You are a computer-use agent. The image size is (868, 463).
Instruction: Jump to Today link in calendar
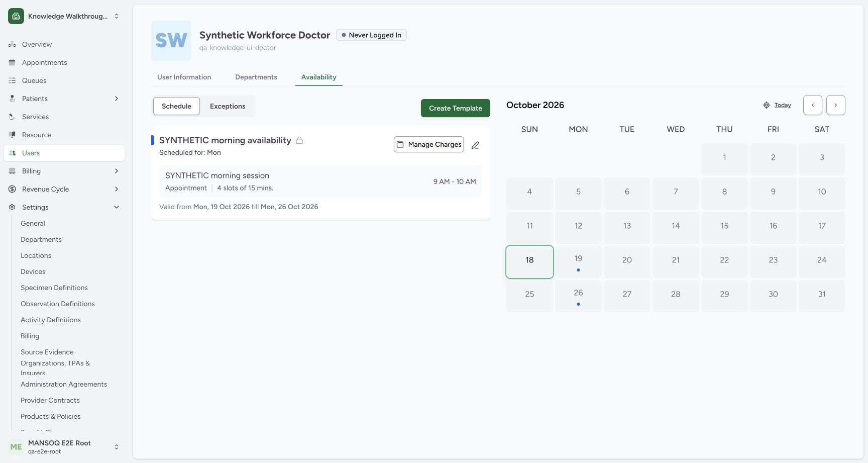(783, 105)
